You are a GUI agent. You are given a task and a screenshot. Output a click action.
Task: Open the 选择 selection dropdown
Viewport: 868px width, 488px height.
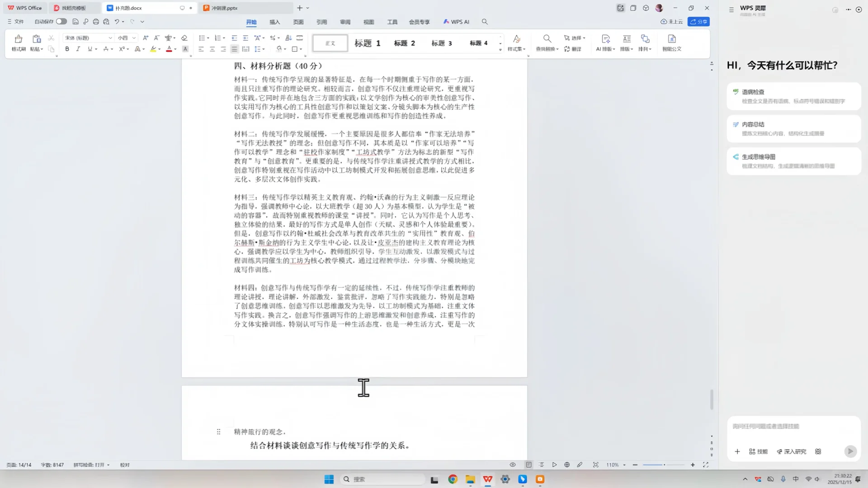(575, 38)
